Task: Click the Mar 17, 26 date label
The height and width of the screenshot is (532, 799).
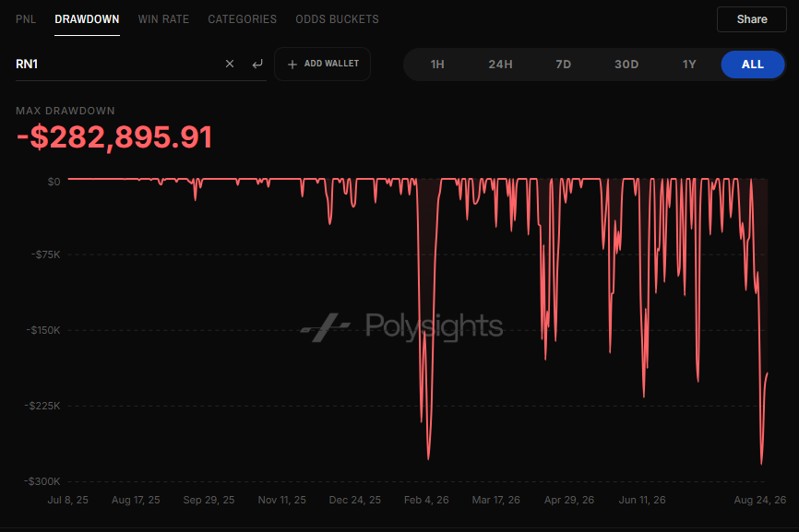Action: pos(496,500)
